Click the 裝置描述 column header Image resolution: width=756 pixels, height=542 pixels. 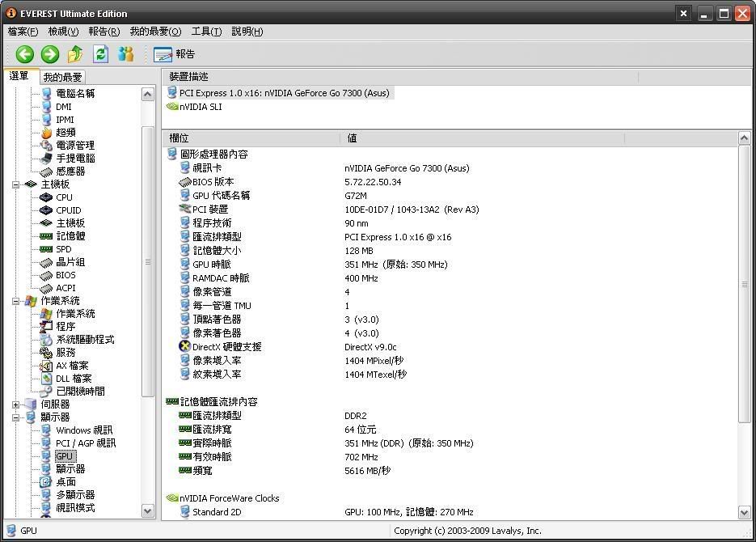click(x=399, y=77)
